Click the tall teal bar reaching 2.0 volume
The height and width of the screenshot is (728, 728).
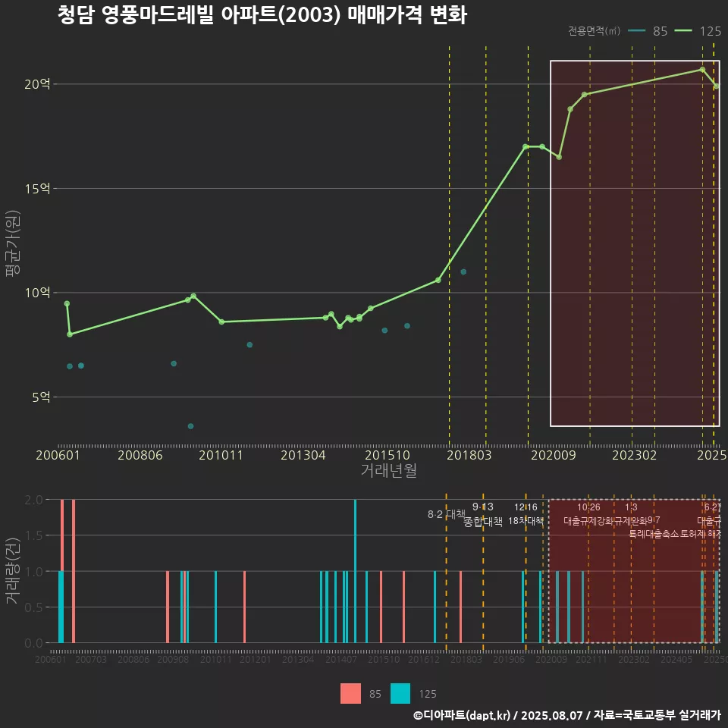click(355, 571)
